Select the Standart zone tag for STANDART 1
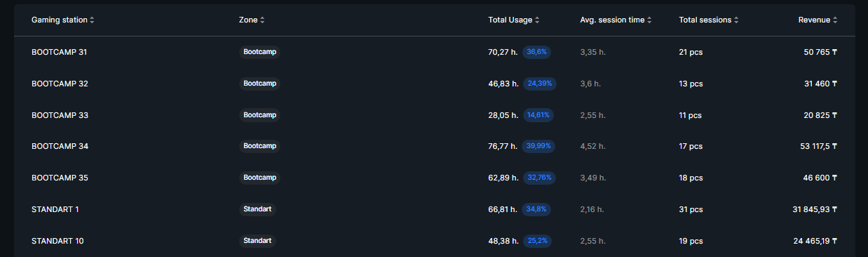Viewport: 868px width, 257px height. 257,209
